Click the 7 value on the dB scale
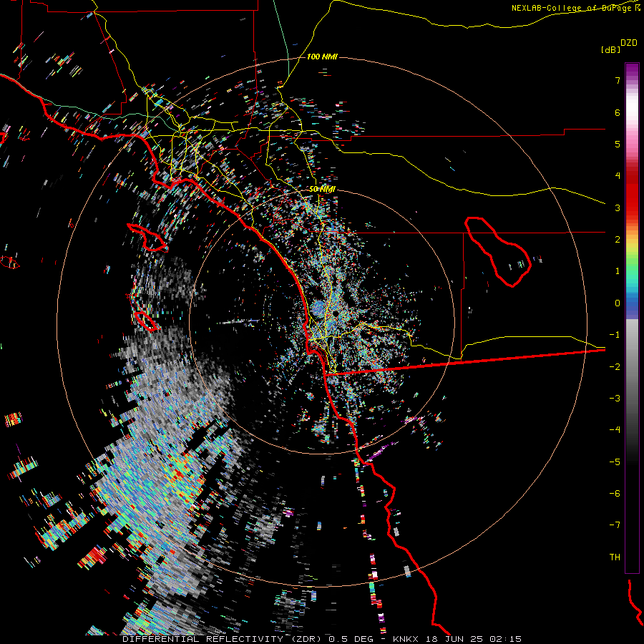Screen dimensions: 644x644 pyautogui.click(x=618, y=80)
